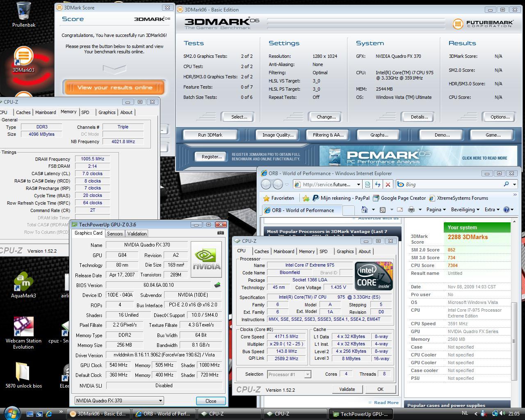
Task: Click View your results online button
Action: (114, 87)
